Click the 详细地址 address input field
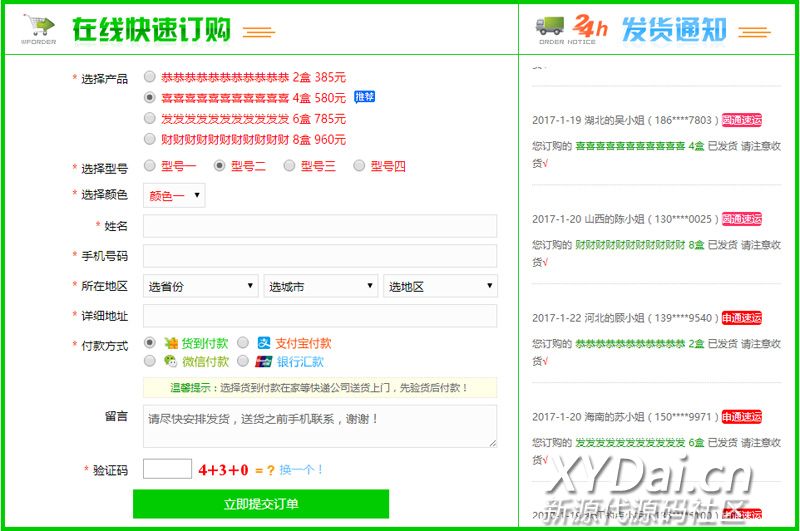The image size is (800, 531). 320,316
